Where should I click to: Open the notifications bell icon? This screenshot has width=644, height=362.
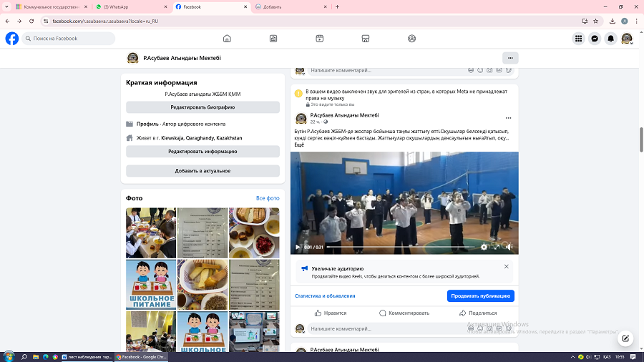(x=610, y=39)
